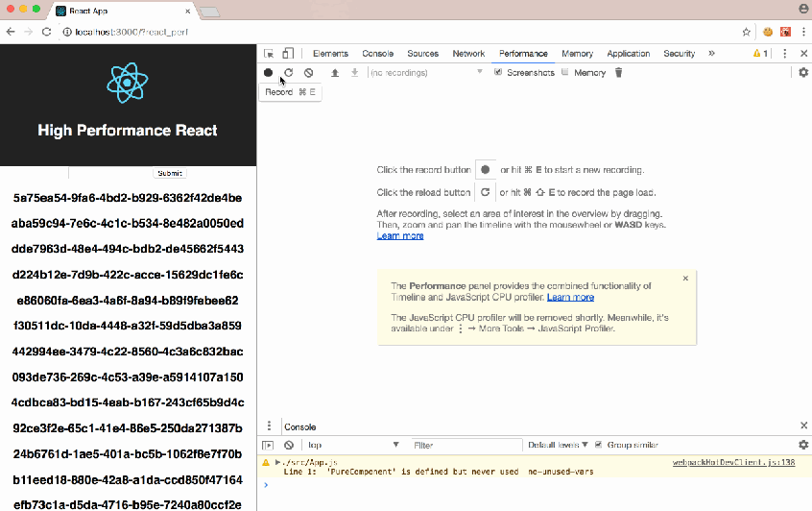Screen dimensions: 812x511
Task: Click reload and record page load icon
Action: [x=288, y=72]
